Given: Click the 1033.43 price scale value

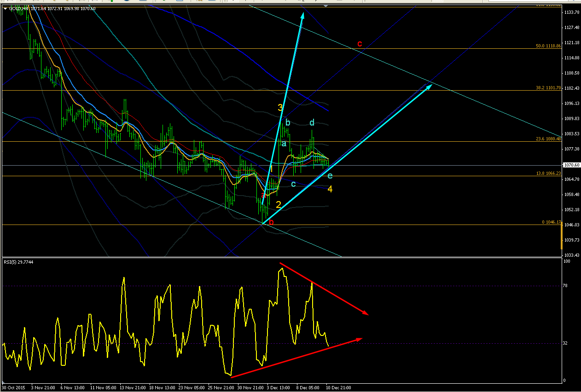Looking at the screenshot, I should coord(571,255).
